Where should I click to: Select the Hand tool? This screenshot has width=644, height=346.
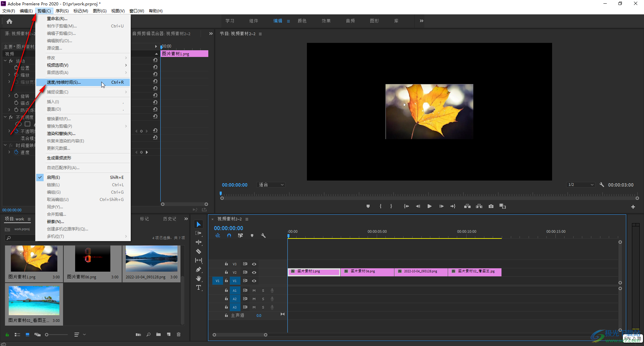[x=199, y=278]
